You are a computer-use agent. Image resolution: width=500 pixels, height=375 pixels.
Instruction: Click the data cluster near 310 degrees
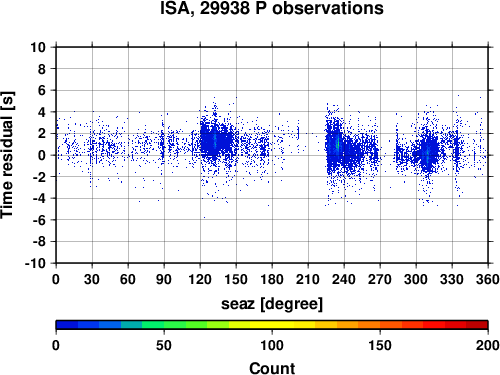(427, 152)
